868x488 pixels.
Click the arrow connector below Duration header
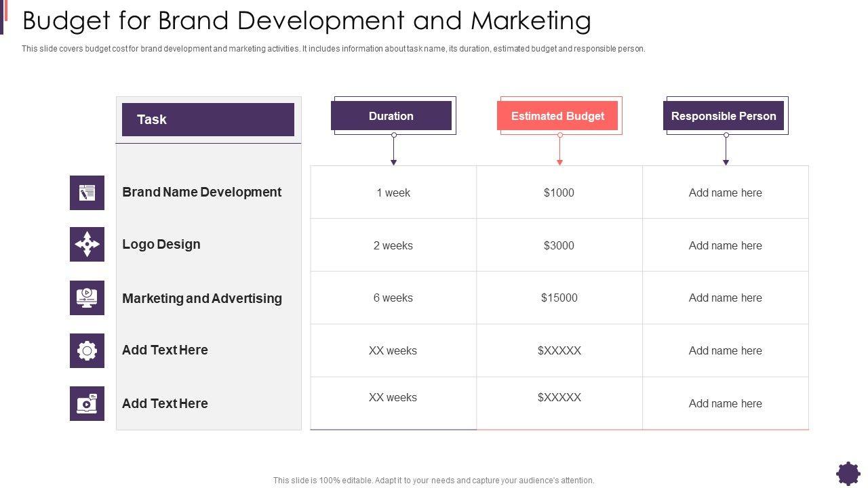[393, 149]
